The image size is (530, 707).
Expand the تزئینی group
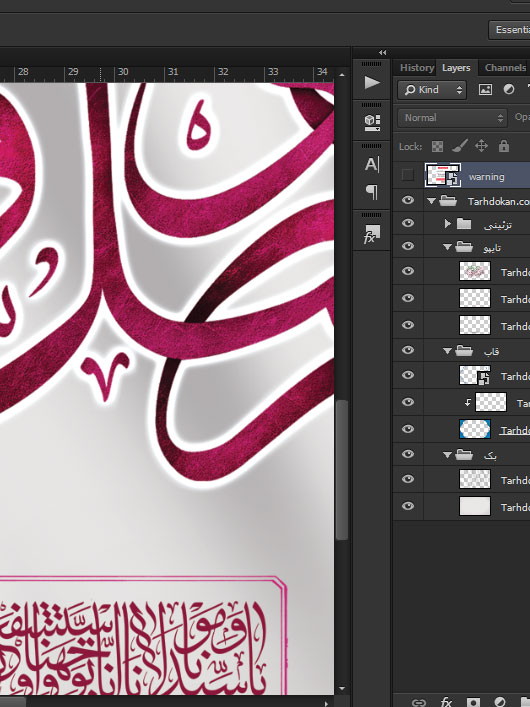click(447, 224)
